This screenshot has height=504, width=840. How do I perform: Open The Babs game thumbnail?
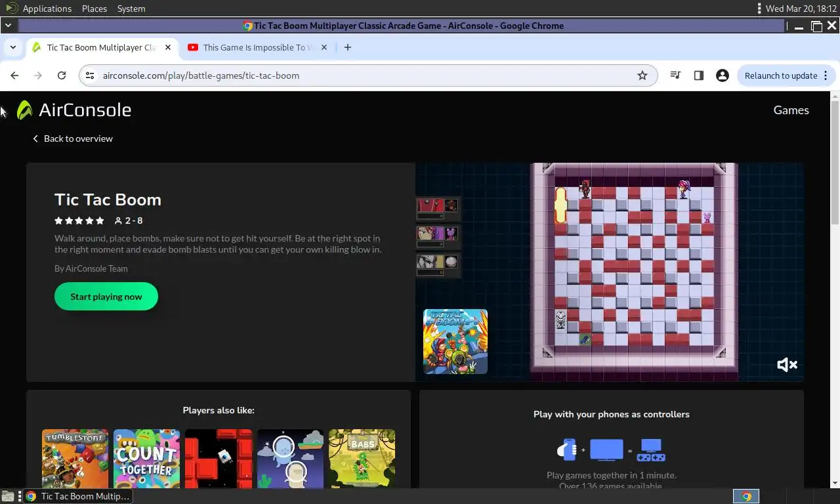pos(362,459)
